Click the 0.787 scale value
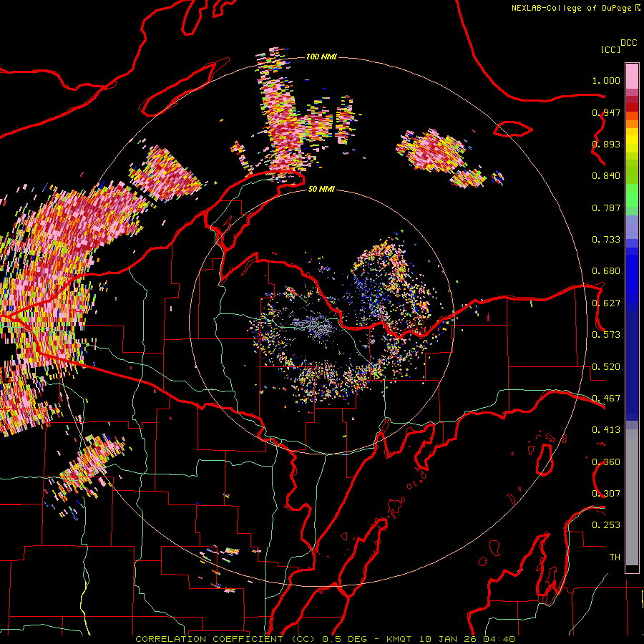644x644 pixels. [x=606, y=208]
